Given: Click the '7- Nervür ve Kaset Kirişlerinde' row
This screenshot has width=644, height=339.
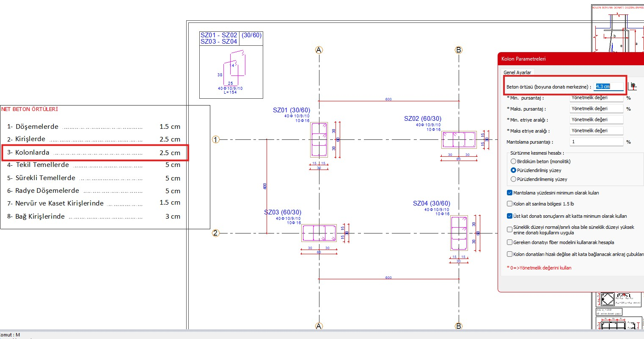Looking at the screenshot, I should 94,203.
